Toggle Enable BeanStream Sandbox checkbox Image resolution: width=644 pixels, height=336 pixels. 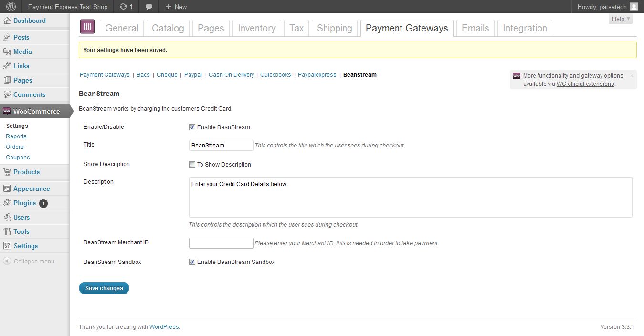pos(192,262)
